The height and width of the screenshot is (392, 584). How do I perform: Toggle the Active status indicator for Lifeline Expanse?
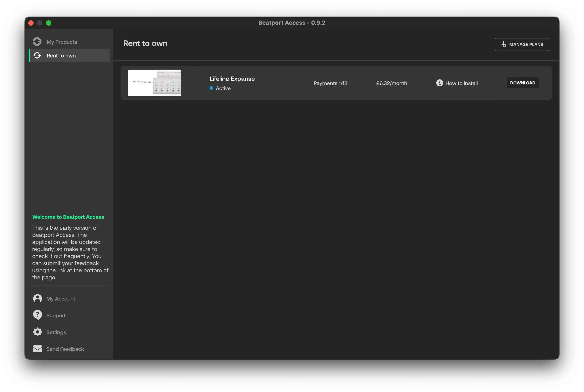coord(212,88)
